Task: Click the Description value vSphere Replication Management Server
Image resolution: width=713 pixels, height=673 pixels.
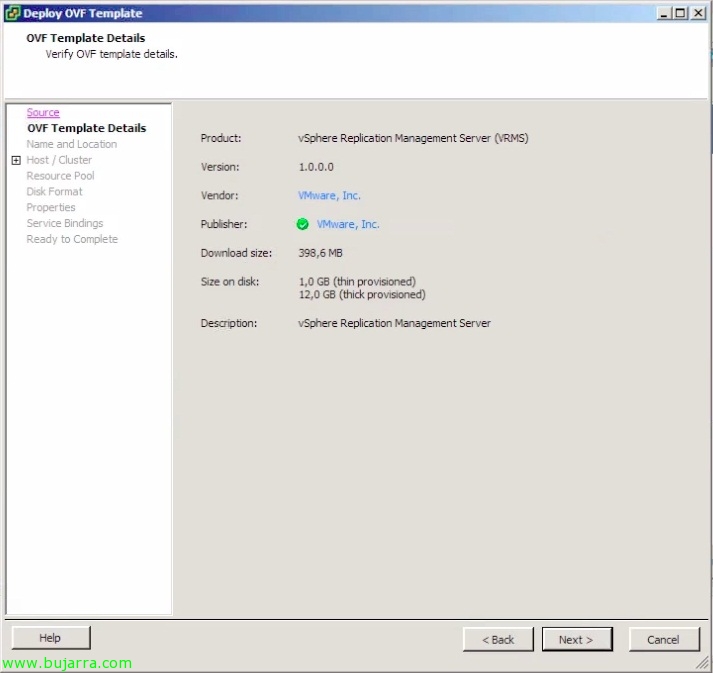Action: tap(394, 323)
